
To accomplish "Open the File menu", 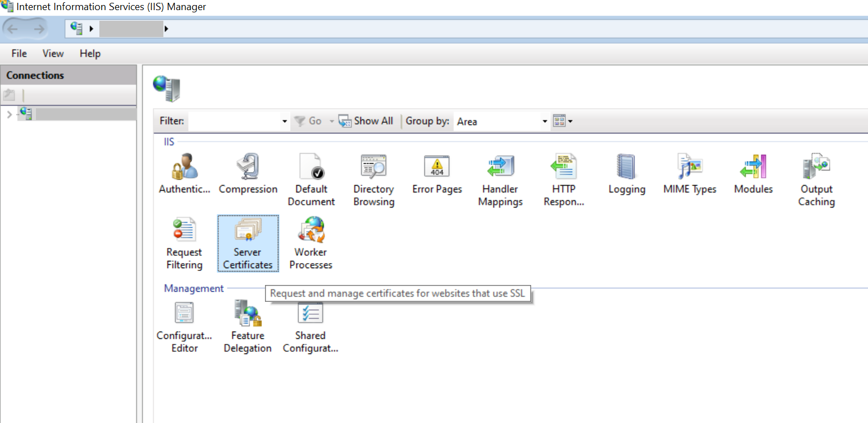I will pos(19,53).
